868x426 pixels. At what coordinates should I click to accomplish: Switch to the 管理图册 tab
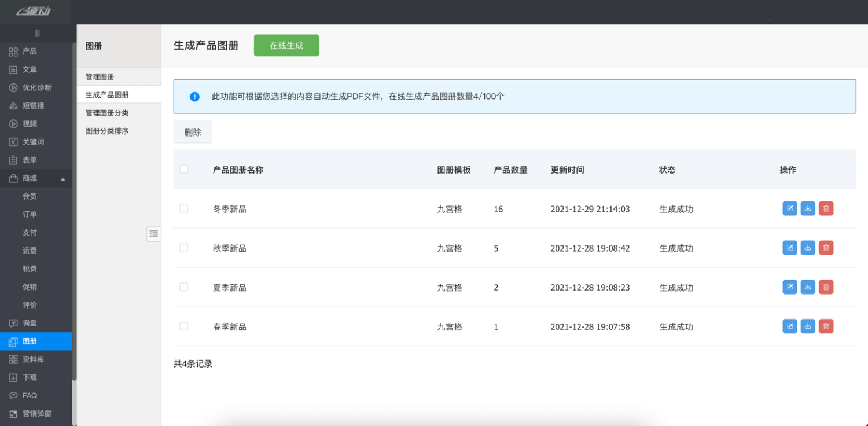[100, 76]
